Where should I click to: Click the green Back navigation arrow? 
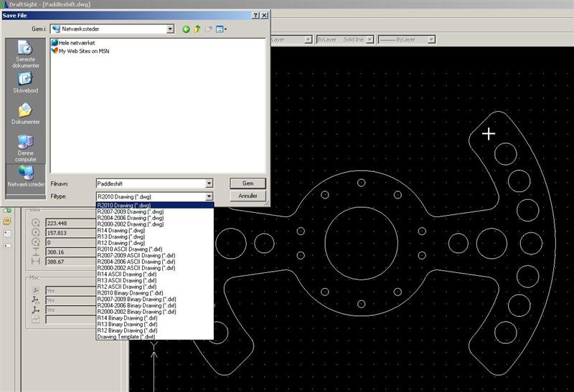tap(186, 29)
